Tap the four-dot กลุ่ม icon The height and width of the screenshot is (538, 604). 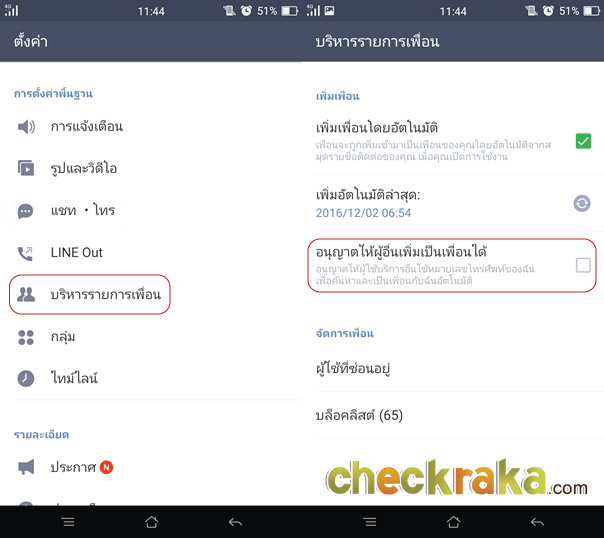pos(26,337)
